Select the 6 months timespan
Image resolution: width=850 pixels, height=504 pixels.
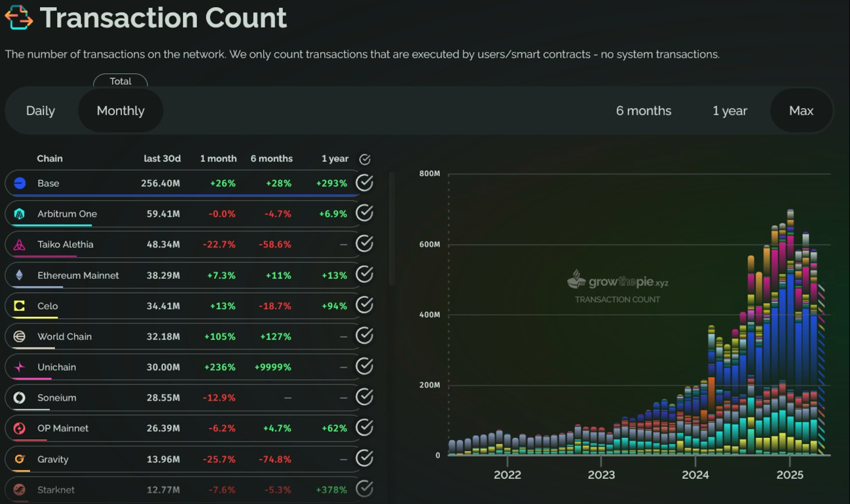pos(643,110)
